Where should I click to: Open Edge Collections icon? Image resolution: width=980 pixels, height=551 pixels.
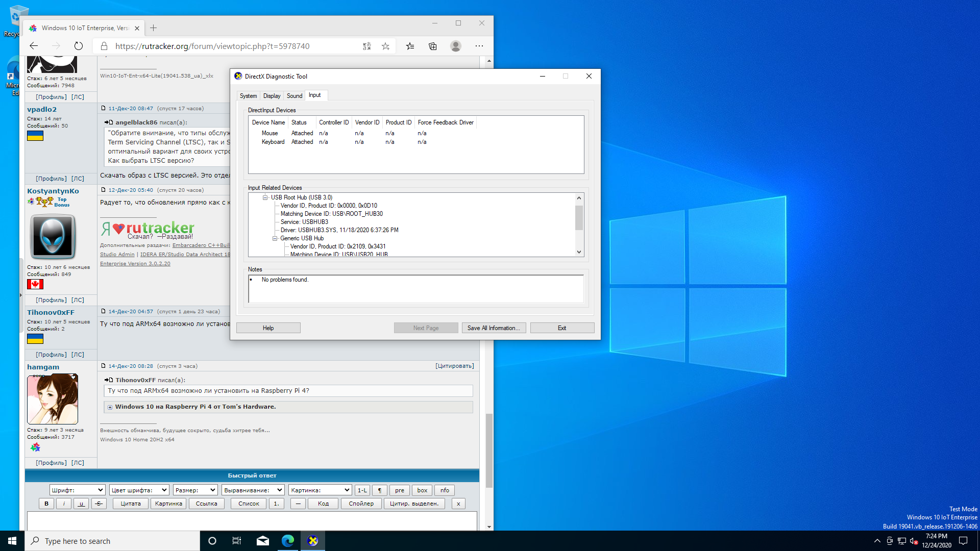pyautogui.click(x=432, y=46)
